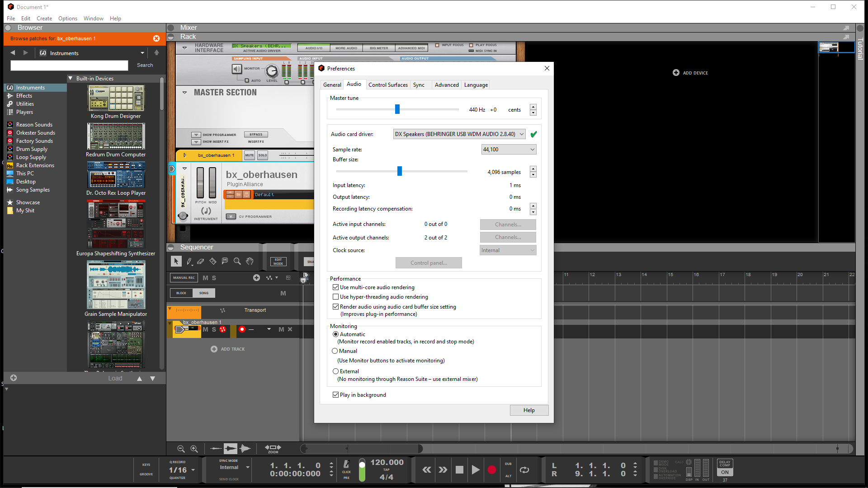Select the Eraser tool in Sequencer
The width and height of the screenshot is (868, 488).
[201, 261]
